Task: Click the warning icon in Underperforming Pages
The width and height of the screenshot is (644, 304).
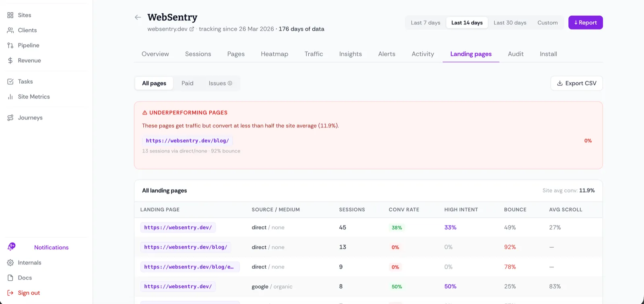Action: point(145,113)
